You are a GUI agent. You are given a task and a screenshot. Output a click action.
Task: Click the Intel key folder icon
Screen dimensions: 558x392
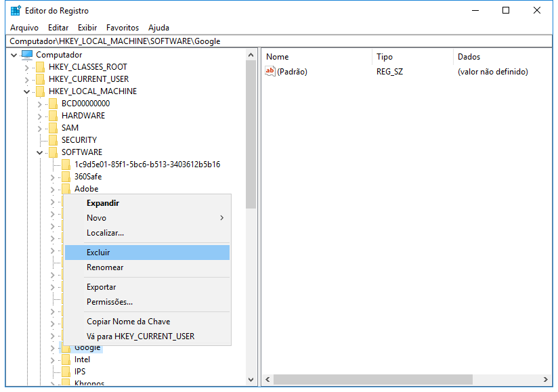click(x=66, y=360)
